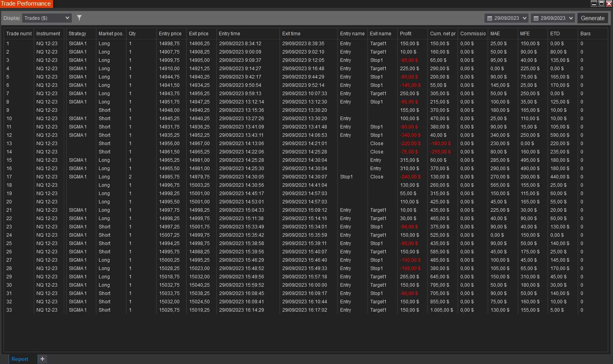Select exit price cell 15040,25
613x364 pixels.
199,285
